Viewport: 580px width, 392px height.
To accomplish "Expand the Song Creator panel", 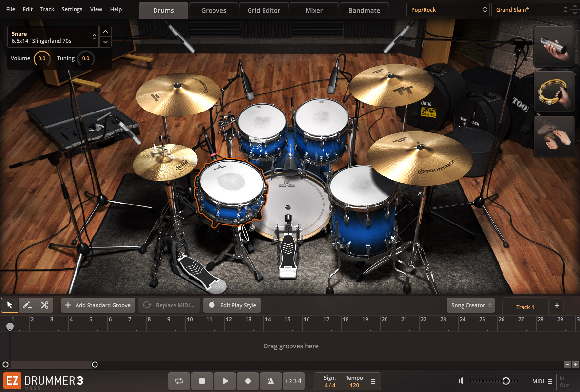I will [x=470, y=305].
